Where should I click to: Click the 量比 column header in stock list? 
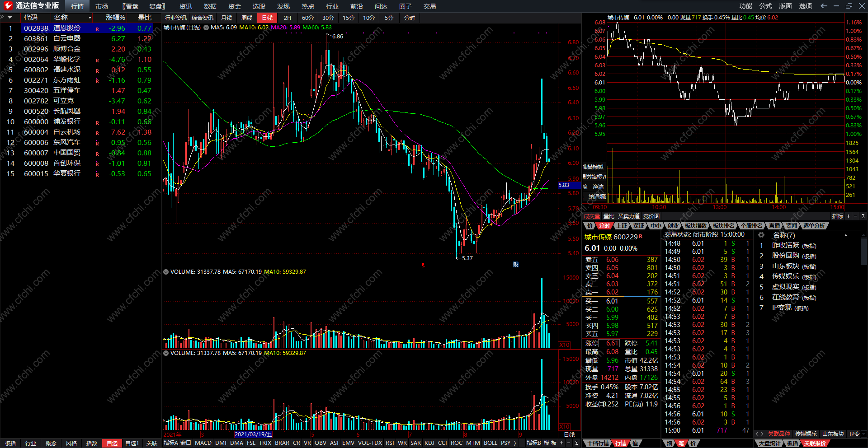tap(145, 18)
